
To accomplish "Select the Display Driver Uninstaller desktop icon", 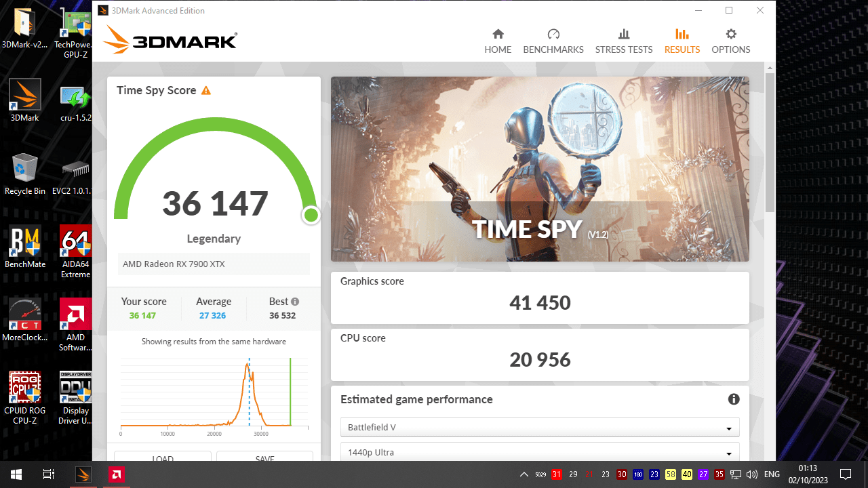I will (x=76, y=399).
